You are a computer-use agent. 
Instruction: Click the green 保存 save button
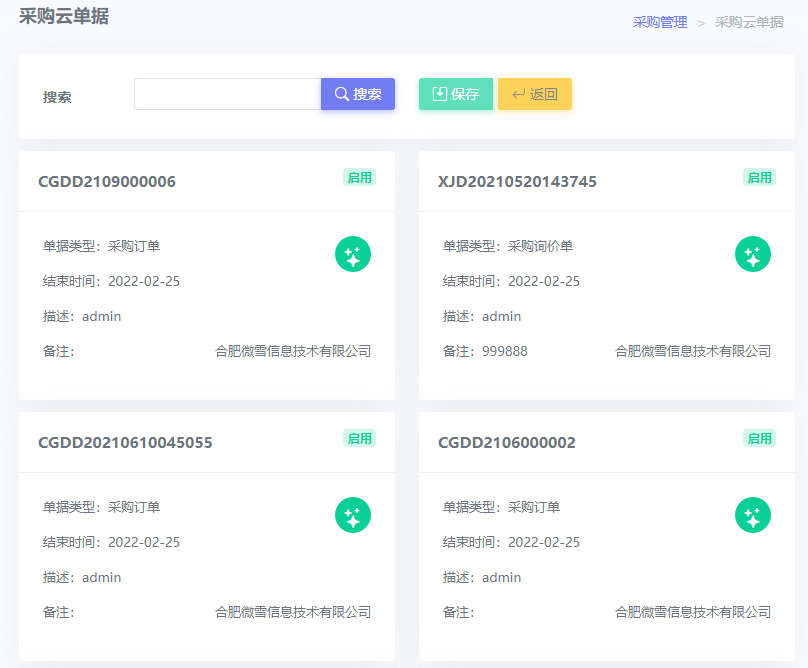(456, 94)
